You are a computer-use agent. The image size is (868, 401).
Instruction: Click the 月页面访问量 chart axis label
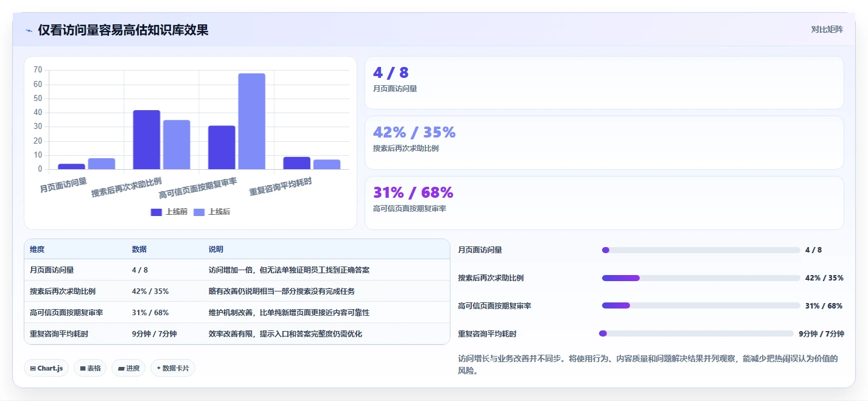[x=63, y=184]
